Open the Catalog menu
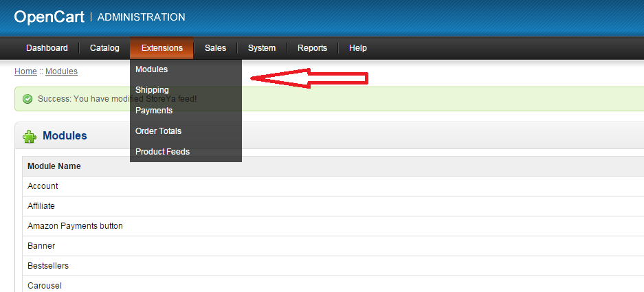 (x=104, y=48)
